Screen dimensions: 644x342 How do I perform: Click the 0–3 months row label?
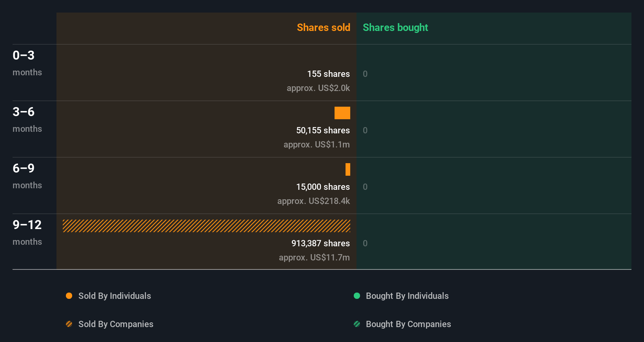[27, 63]
